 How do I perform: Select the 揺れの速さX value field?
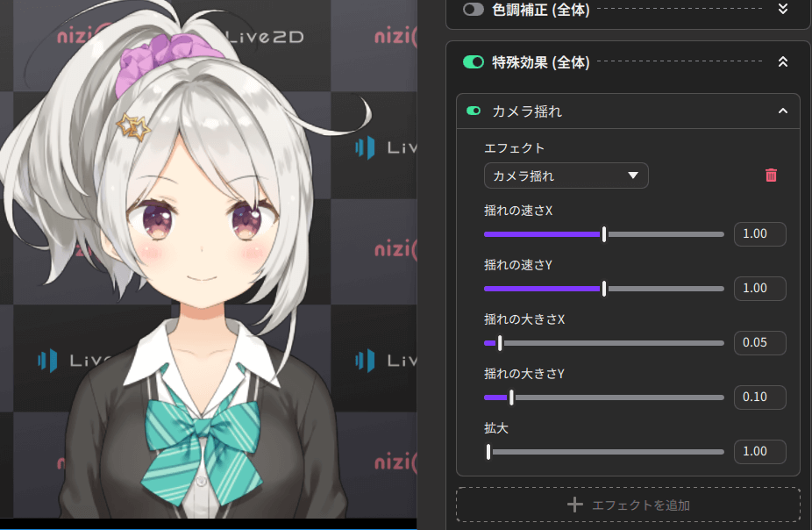point(759,234)
